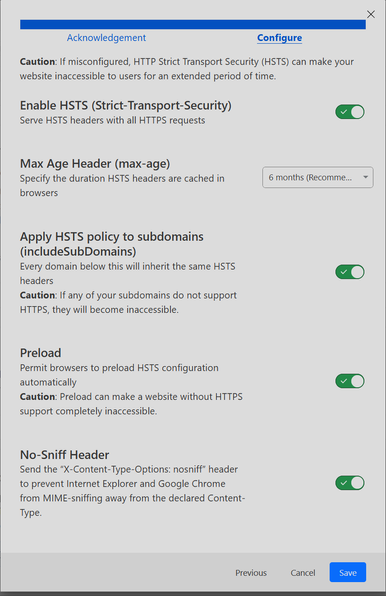Image resolution: width=386 pixels, height=596 pixels.
Task: Click the 'Apply HSTS policy to subdomains' heading
Action: pyautogui.click(x=112, y=244)
